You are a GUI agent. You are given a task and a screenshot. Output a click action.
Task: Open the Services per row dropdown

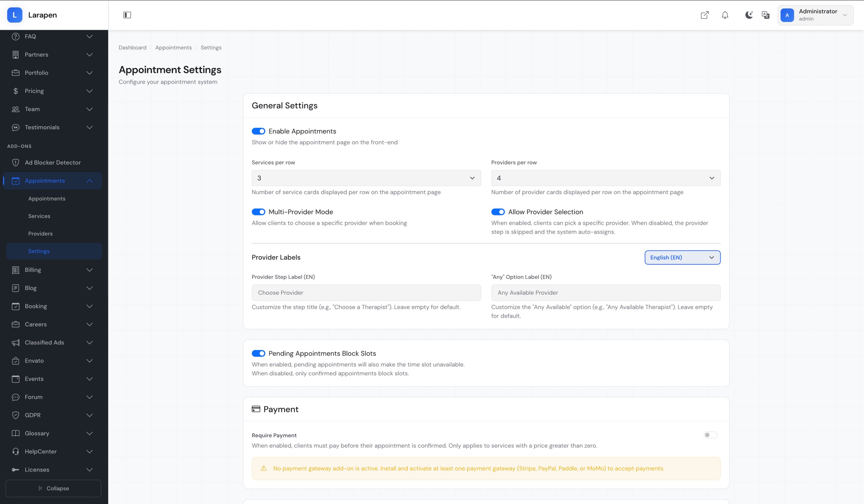(366, 178)
